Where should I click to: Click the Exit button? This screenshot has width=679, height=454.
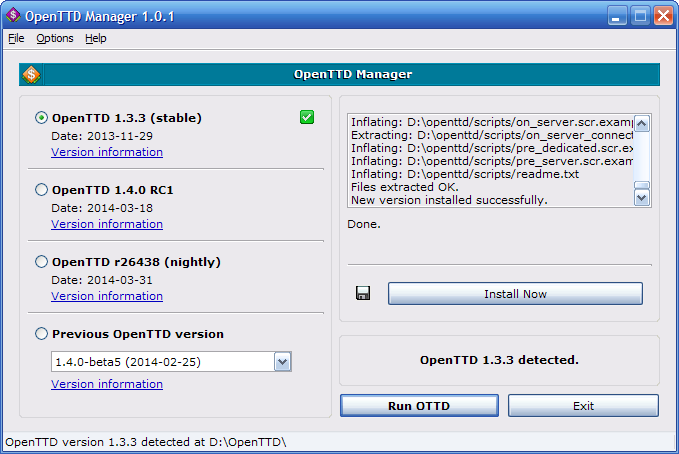tap(583, 405)
